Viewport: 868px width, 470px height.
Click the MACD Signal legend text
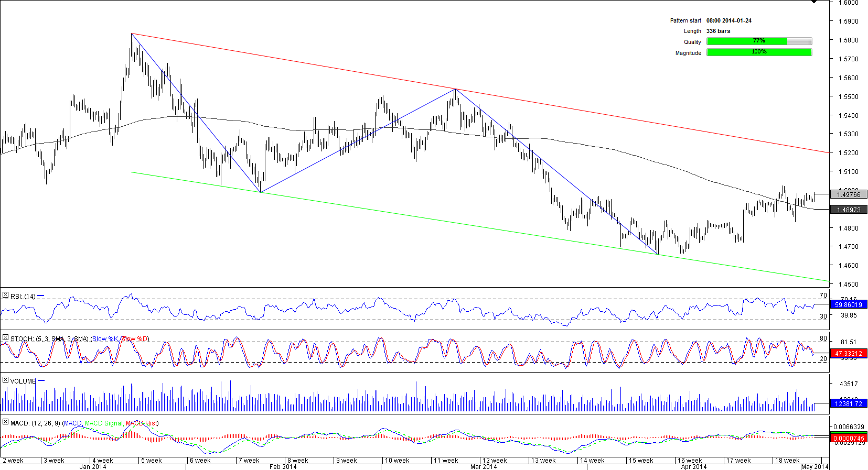(103, 423)
